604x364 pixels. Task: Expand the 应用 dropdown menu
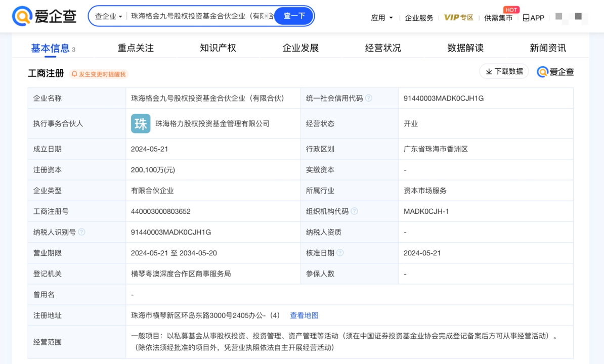tap(382, 18)
